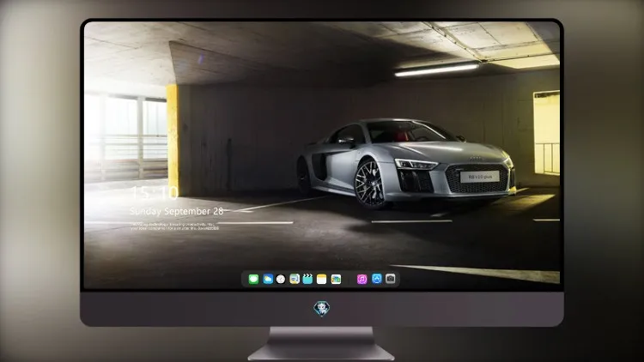Open the yellow Notes app in dock
644x362 pixels.
(322, 279)
